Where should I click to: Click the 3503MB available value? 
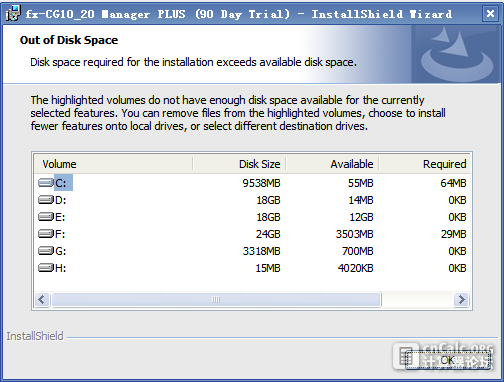[354, 234]
